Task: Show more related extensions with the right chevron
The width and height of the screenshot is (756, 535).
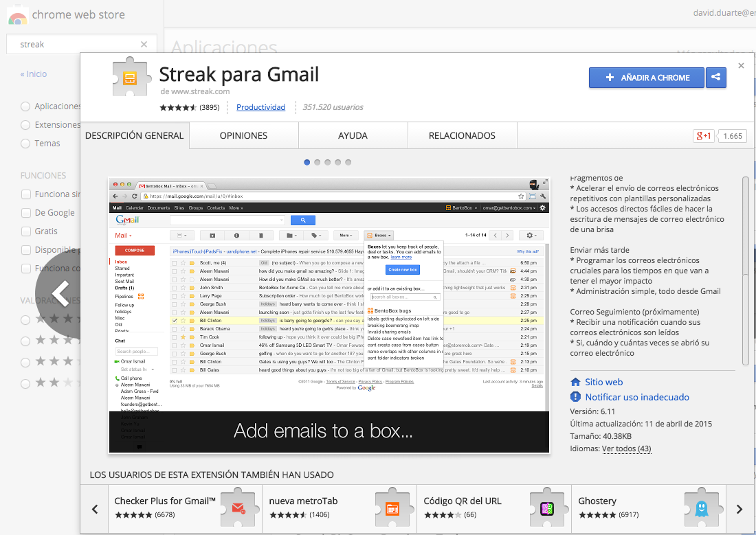Action: click(739, 509)
